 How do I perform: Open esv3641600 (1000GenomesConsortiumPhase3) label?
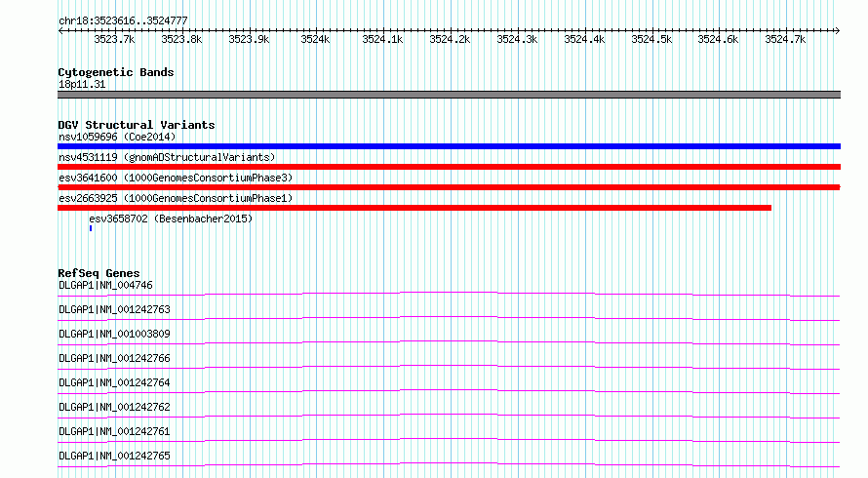point(176,178)
